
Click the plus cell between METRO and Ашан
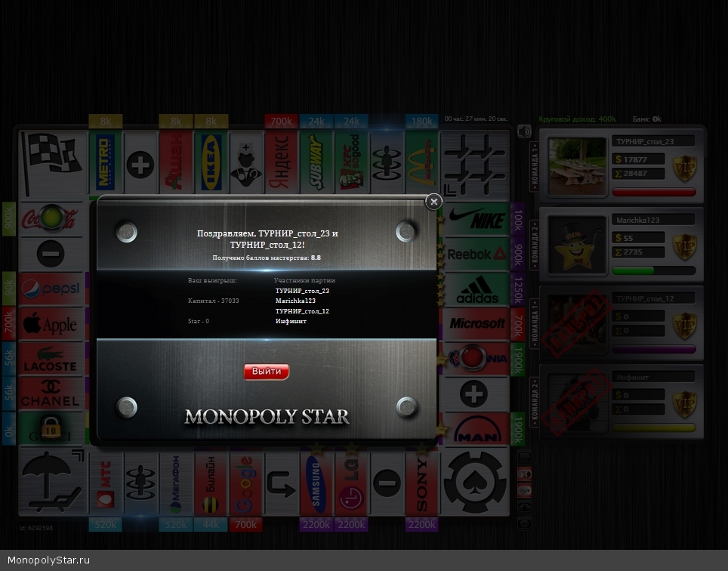click(140, 162)
